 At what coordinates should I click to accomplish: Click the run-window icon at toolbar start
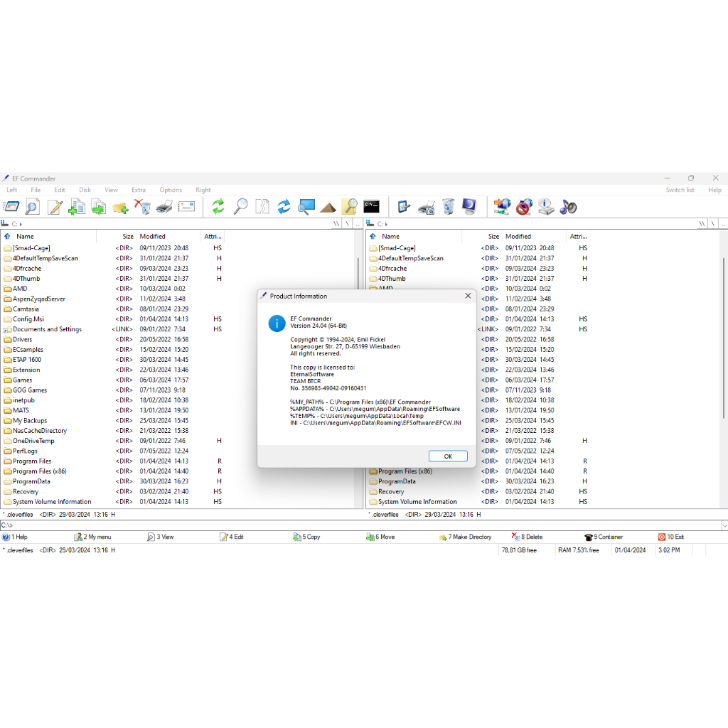pos(11,207)
